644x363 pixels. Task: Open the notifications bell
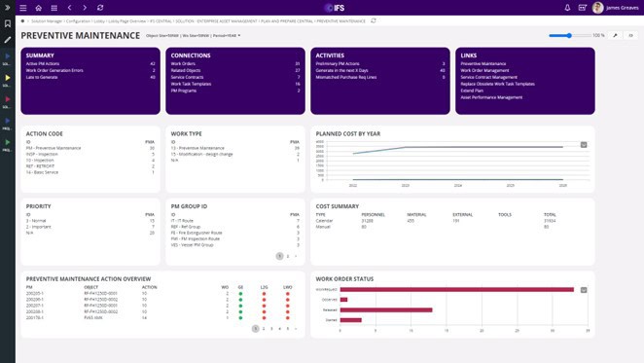point(567,8)
